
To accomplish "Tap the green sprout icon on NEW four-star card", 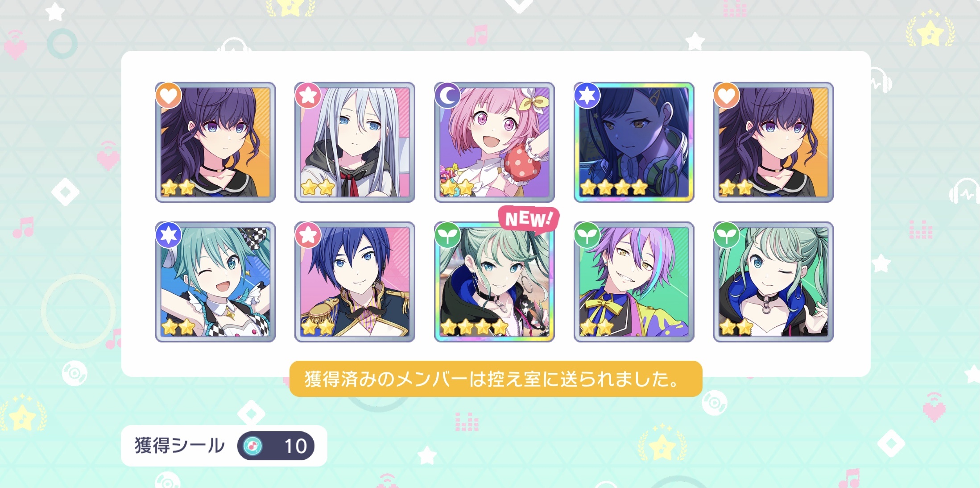I will pos(448,235).
